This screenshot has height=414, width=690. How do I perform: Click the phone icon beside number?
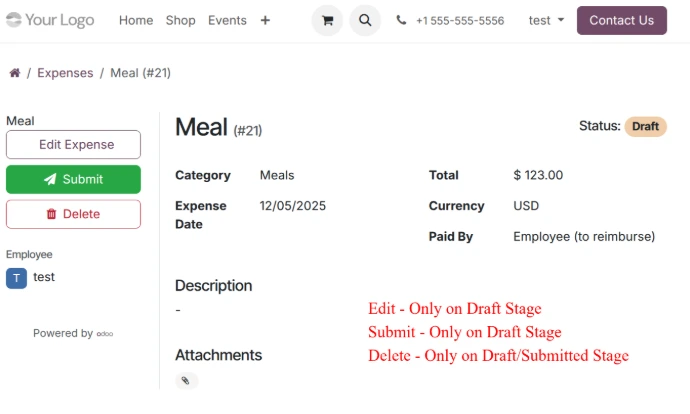tap(402, 20)
